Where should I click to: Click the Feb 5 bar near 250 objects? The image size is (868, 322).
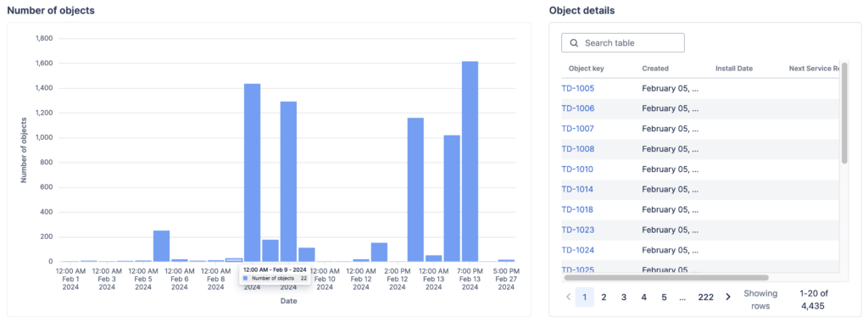coord(162,246)
